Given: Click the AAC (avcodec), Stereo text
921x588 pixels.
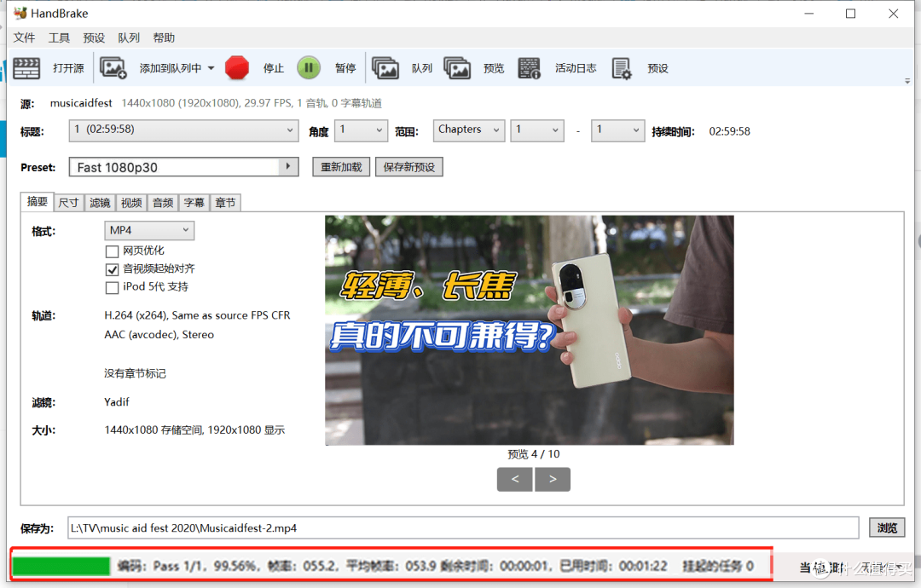Looking at the screenshot, I should (x=159, y=335).
